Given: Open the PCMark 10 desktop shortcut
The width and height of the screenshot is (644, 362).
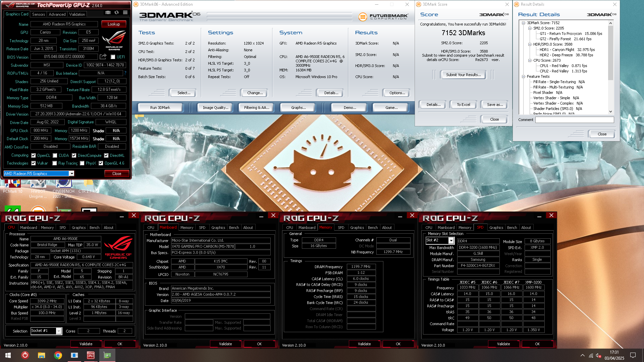Looking at the screenshot, I should [13, 186].
